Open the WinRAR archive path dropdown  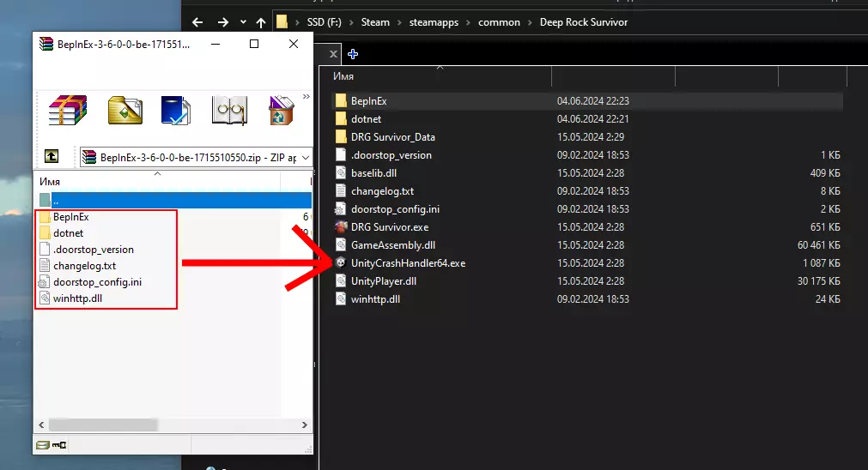tap(306, 158)
